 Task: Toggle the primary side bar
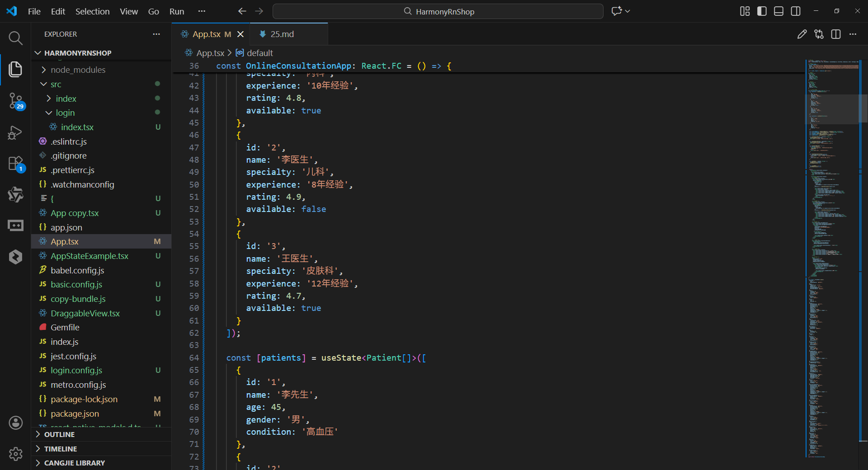click(x=762, y=11)
